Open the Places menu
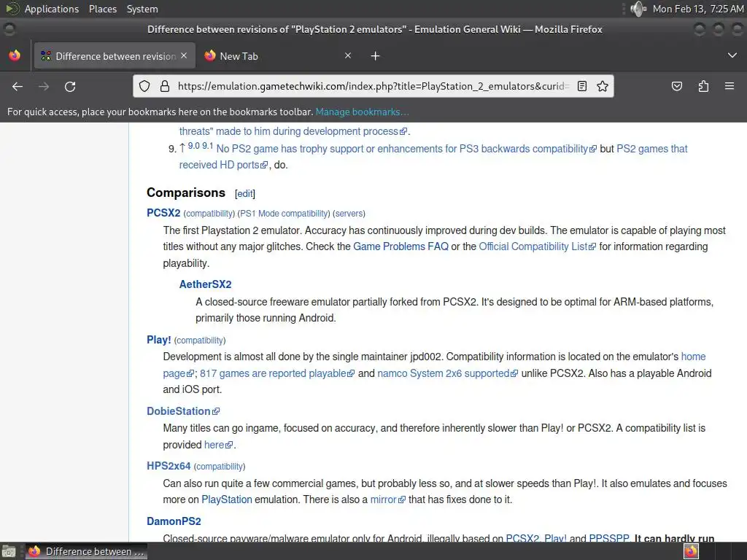 point(102,9)
